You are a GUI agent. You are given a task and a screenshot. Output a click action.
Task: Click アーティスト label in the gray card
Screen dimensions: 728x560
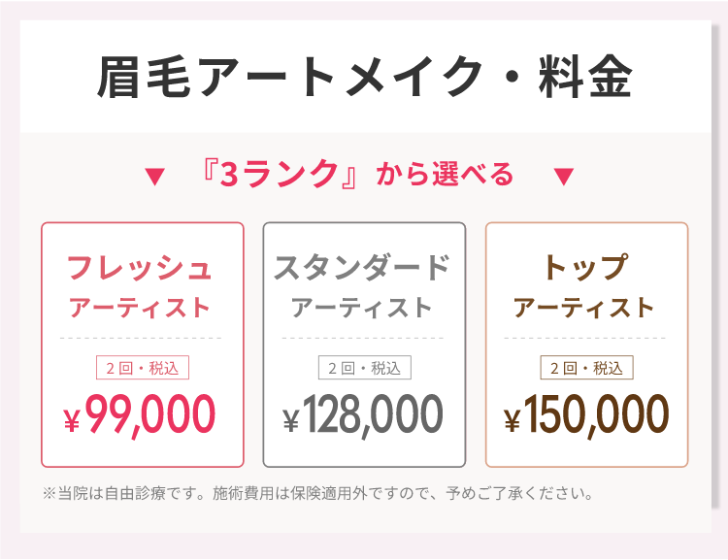(362, 308)
